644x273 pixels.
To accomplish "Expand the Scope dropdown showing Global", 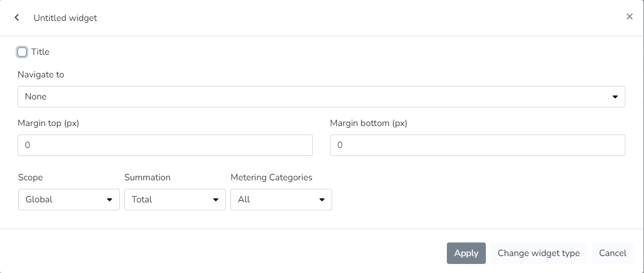I will 69,200.
